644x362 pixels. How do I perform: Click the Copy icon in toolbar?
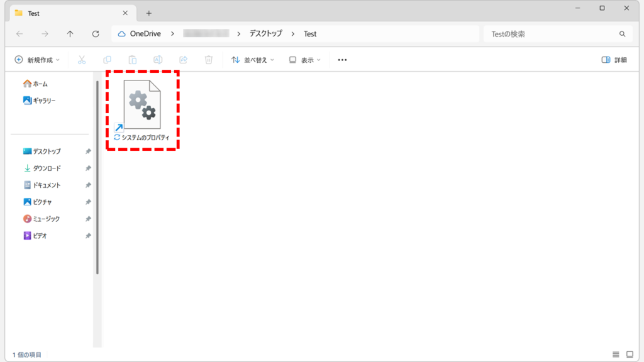(107, 60)
